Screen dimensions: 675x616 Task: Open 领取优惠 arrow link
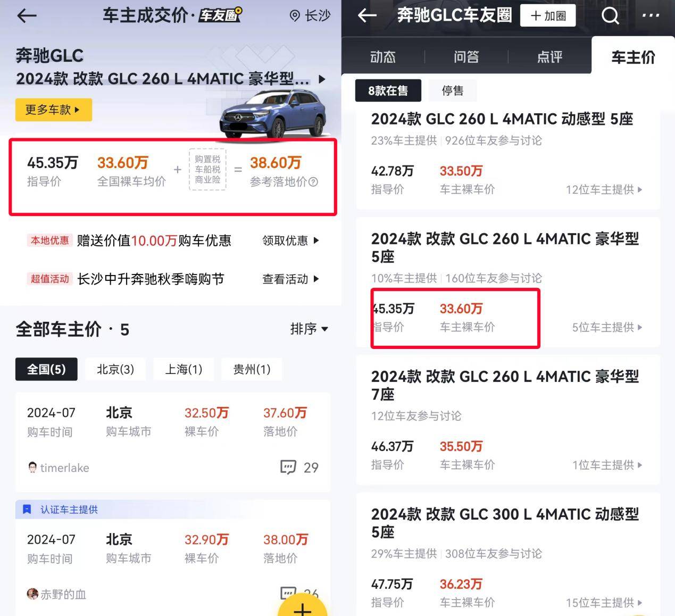tap(290, 240)
